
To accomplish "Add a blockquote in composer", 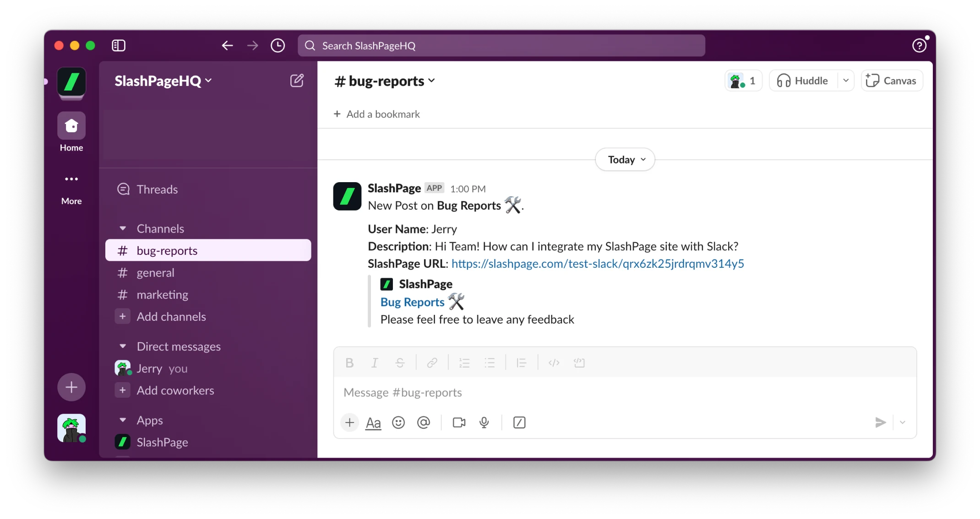I will 522,363.
